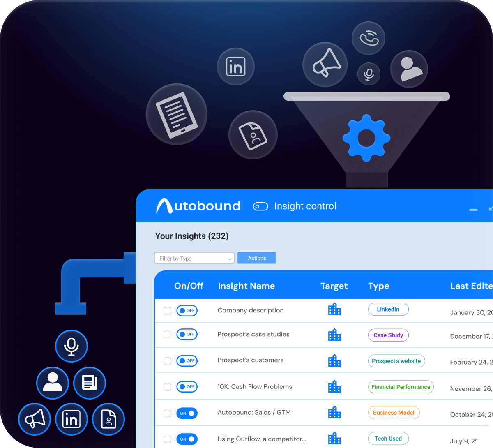Image resolution: width=493 pixels, height=448 pixels.
Task: Click the LinkedIn type tag
Action: tap(388, 309)
